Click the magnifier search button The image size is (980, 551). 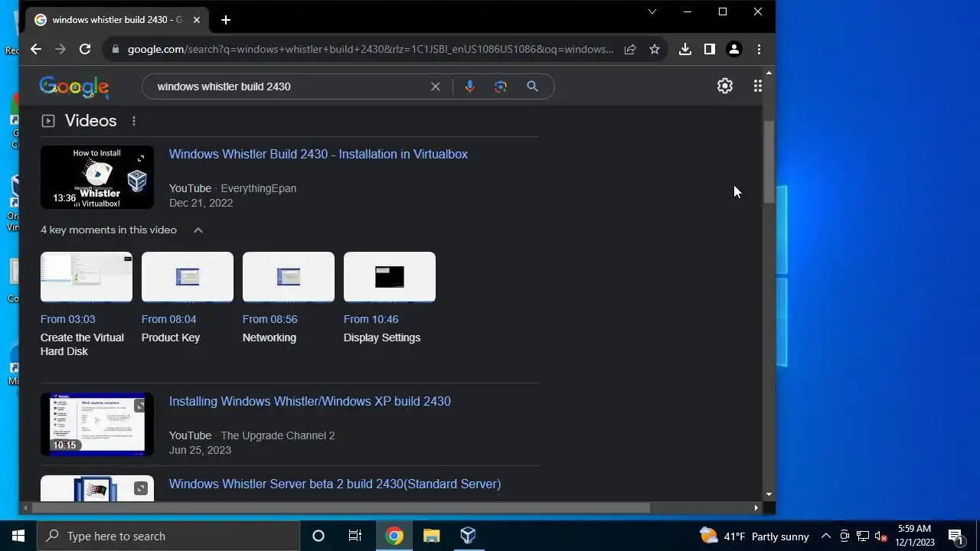coord(533,86)
